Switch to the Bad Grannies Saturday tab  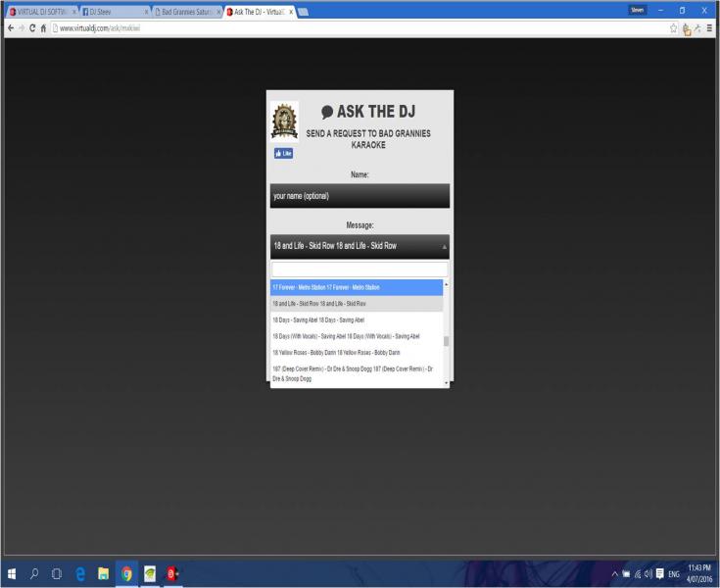coord(185,12)
